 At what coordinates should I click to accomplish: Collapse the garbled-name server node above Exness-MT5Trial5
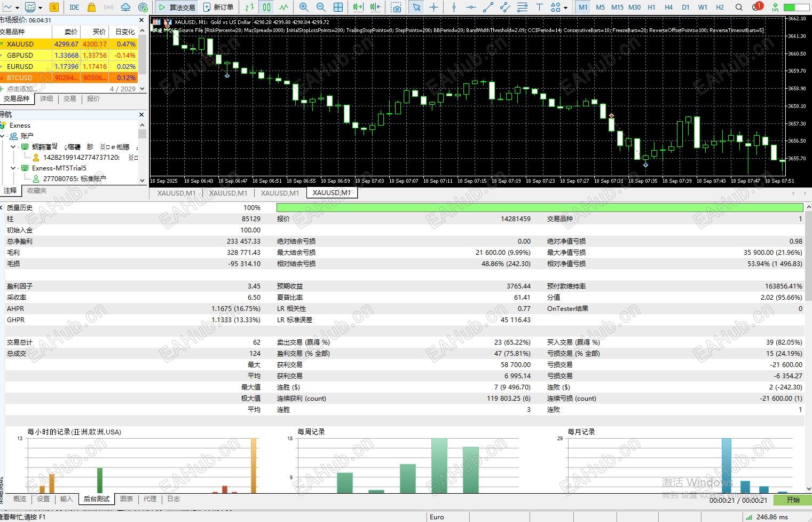pos(13,146)
